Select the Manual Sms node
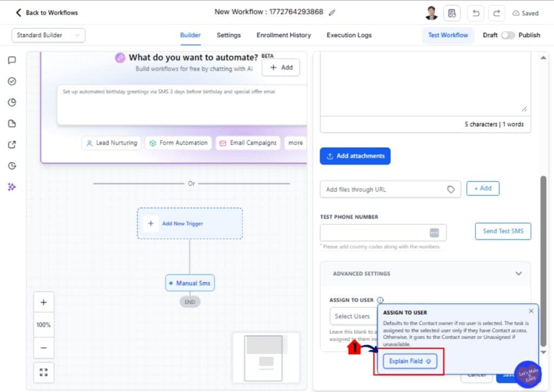This screenshot has height=392, width=554. [190, 283]
